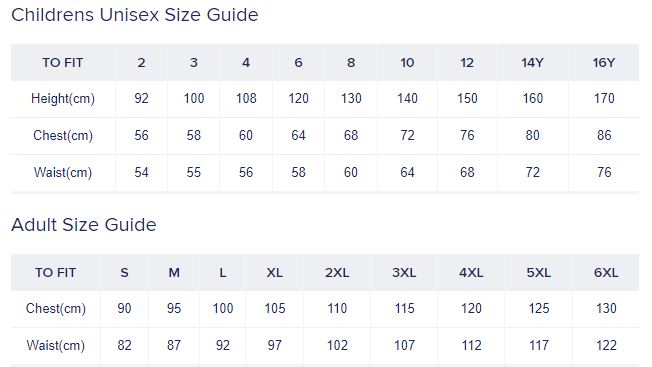Click the Childrens Unisex Size Guide heading
652x367 pixels.
click(x=135, y=15)
